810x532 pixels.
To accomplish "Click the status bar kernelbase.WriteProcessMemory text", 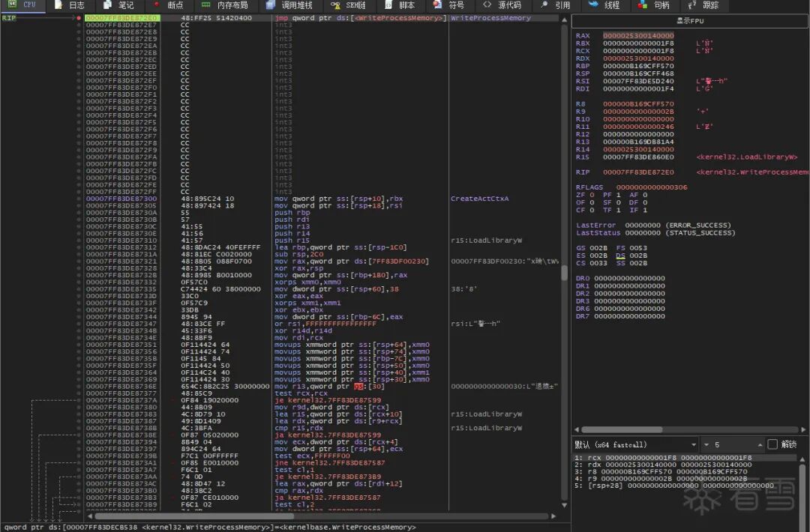I will pyautogui.click(x=348, y=528).
